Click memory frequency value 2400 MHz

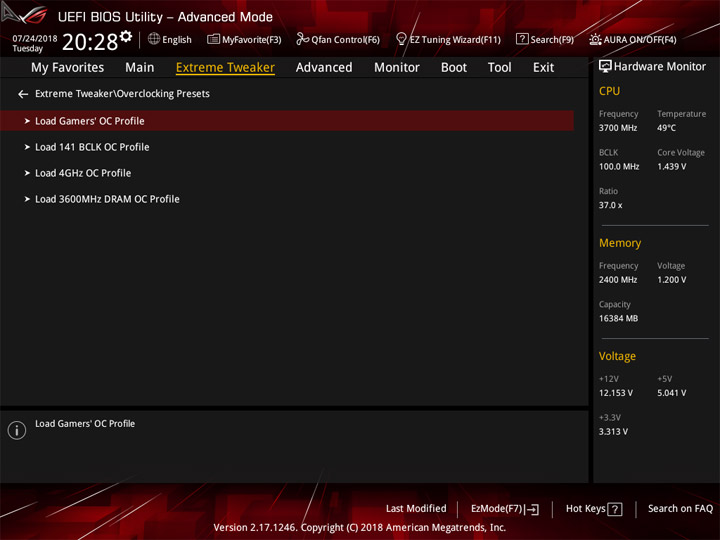(618, 280)
